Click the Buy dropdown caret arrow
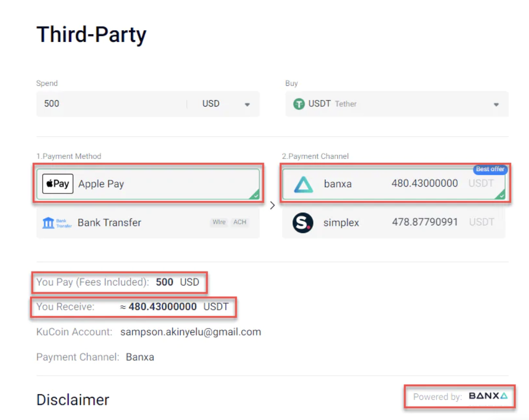The image size is (529, 420). [496, 104]
